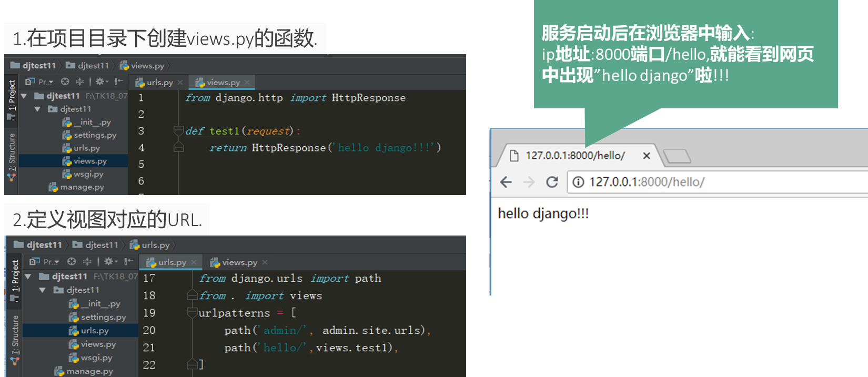Toggle the Structure side tab in the lower PyCharm
868x377 pixels.
(x=15, y=340)
